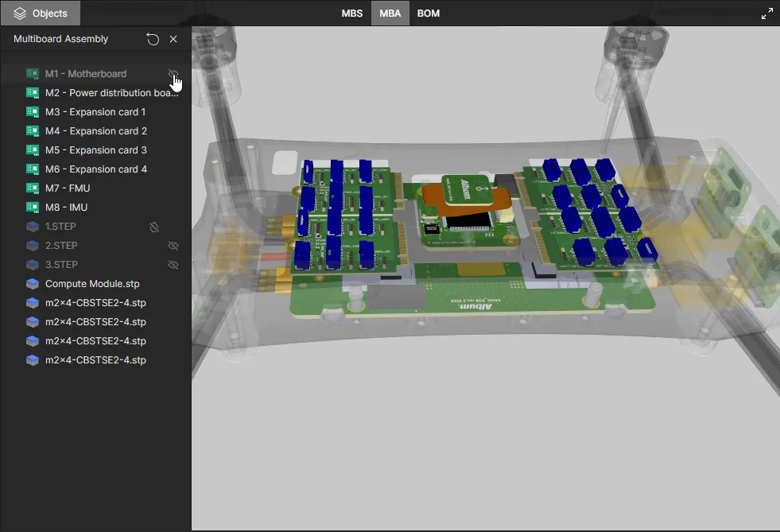Image resolution: width=780 pixels, height=532 pixels.
Task: Show the hidden M1 - Motherboard object
Action: [x=173, y=74]
